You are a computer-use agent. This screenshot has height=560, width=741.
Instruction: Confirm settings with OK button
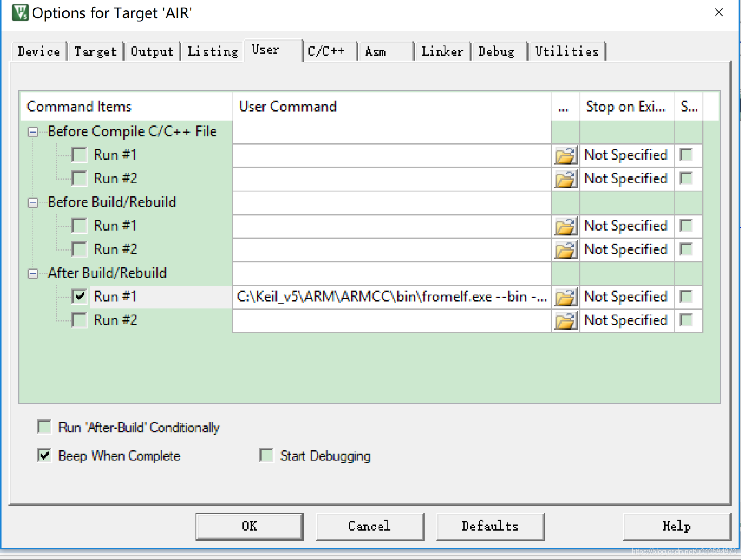(x=250, y=527)
